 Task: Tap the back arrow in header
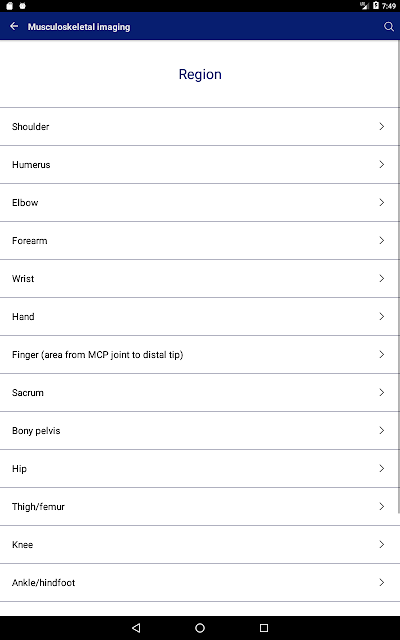click(14, 27)
